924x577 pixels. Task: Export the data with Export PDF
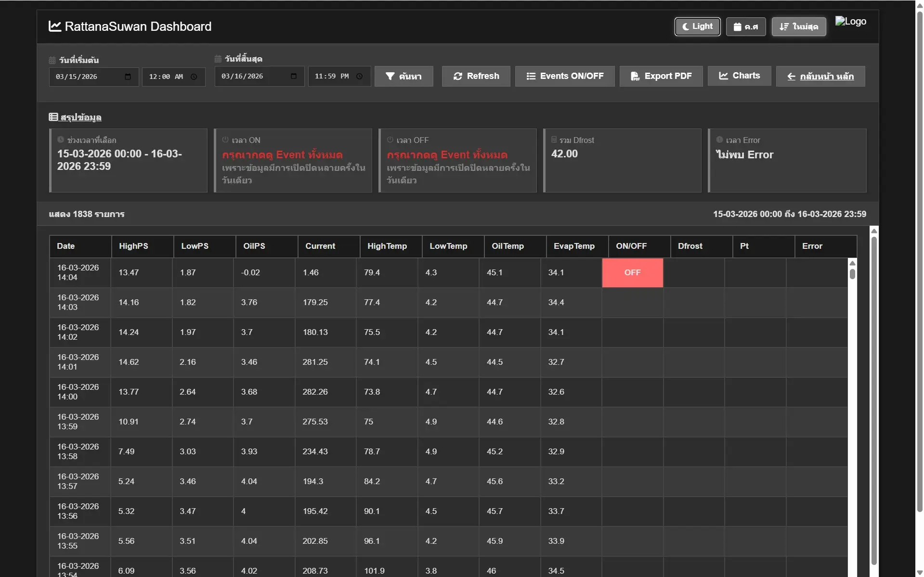661,77
